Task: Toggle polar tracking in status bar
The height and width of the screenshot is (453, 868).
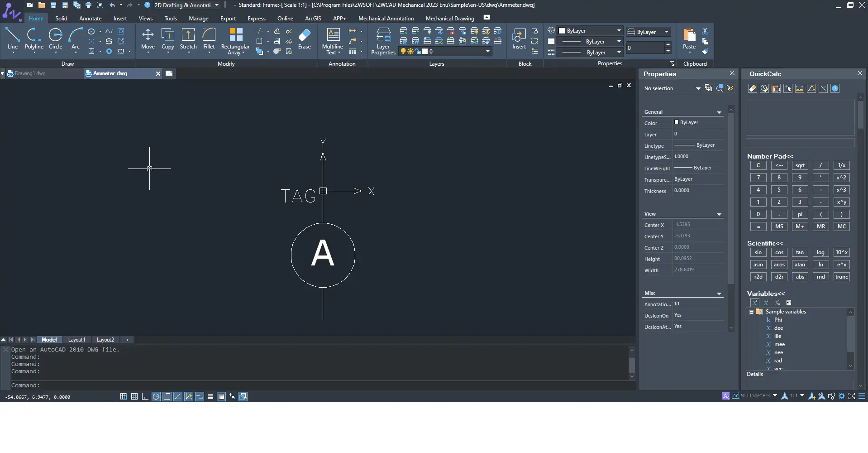Action: [156, 396]
